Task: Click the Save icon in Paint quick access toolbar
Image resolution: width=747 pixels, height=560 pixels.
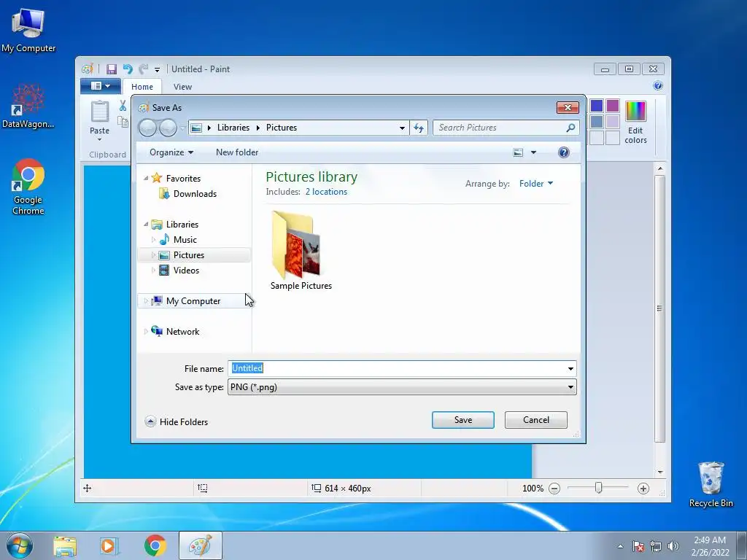Action: [112, 69]
